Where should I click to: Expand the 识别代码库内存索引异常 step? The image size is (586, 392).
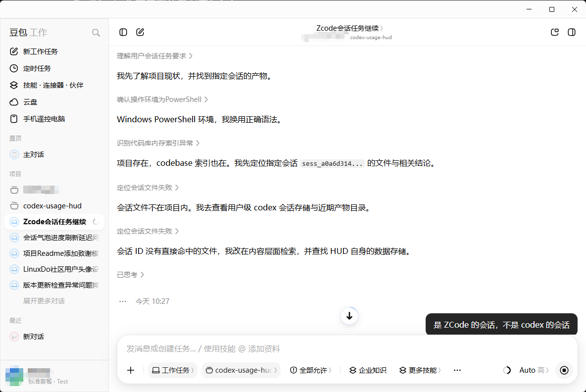tap(158, 143)
